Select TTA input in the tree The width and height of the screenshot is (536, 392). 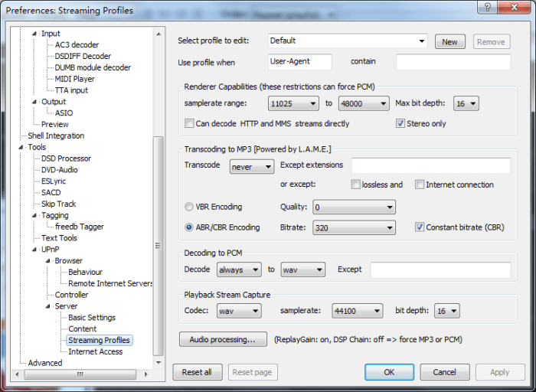(71, 90)
